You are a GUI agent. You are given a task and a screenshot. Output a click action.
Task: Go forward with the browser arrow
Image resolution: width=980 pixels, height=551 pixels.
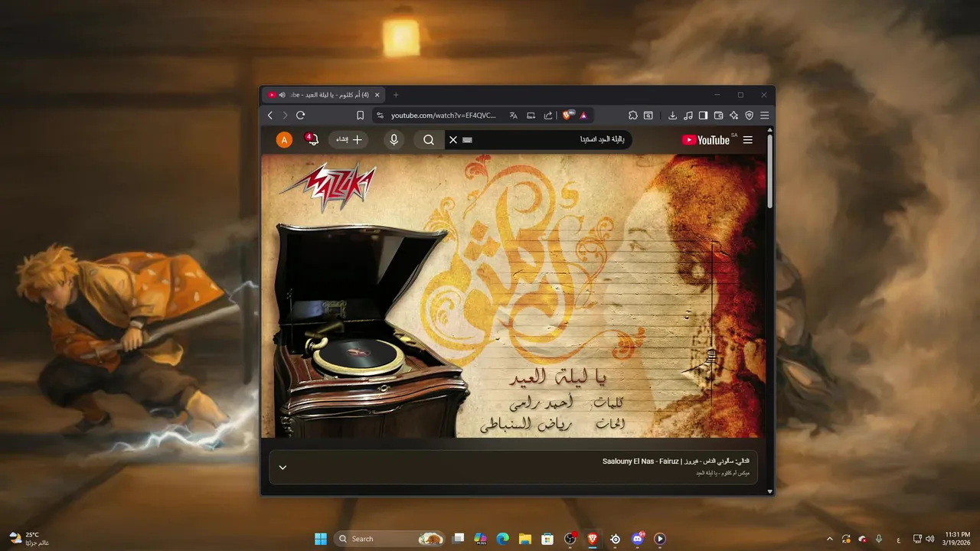point(285,116)
